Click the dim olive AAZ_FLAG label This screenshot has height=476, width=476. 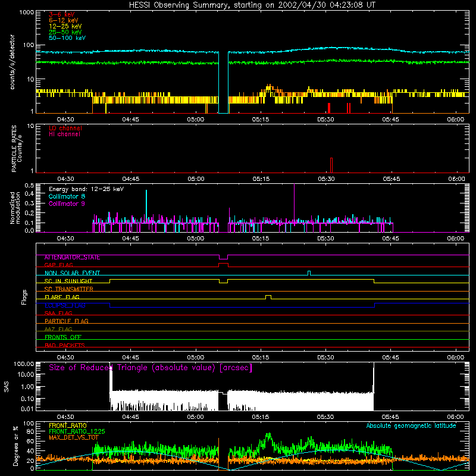pyautogui.click(x=58, y=329)
